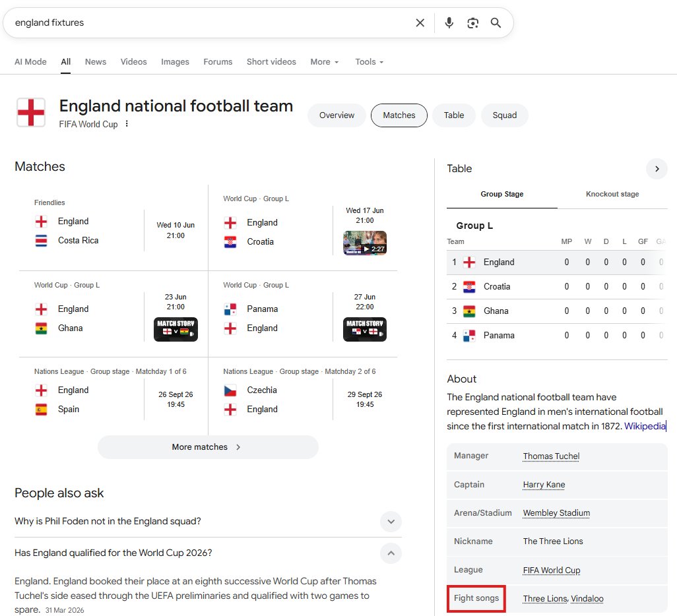Switch to Knockout stage tab

point(612,195)
